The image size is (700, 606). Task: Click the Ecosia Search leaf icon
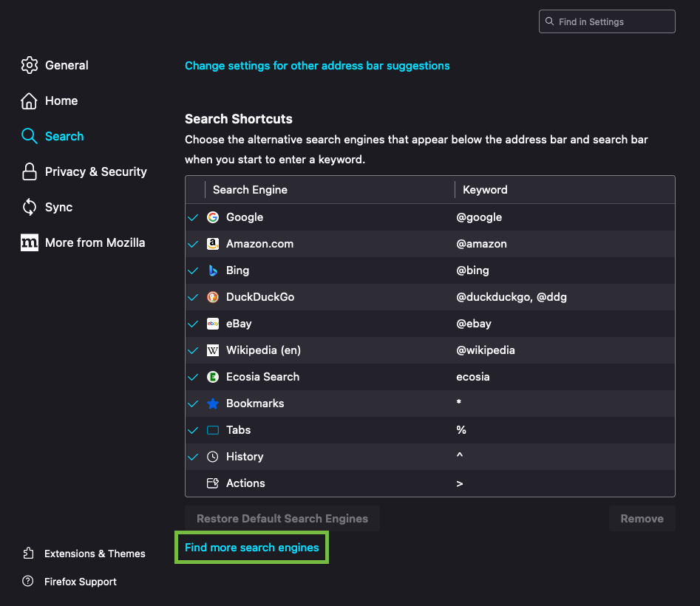(213, 377)
